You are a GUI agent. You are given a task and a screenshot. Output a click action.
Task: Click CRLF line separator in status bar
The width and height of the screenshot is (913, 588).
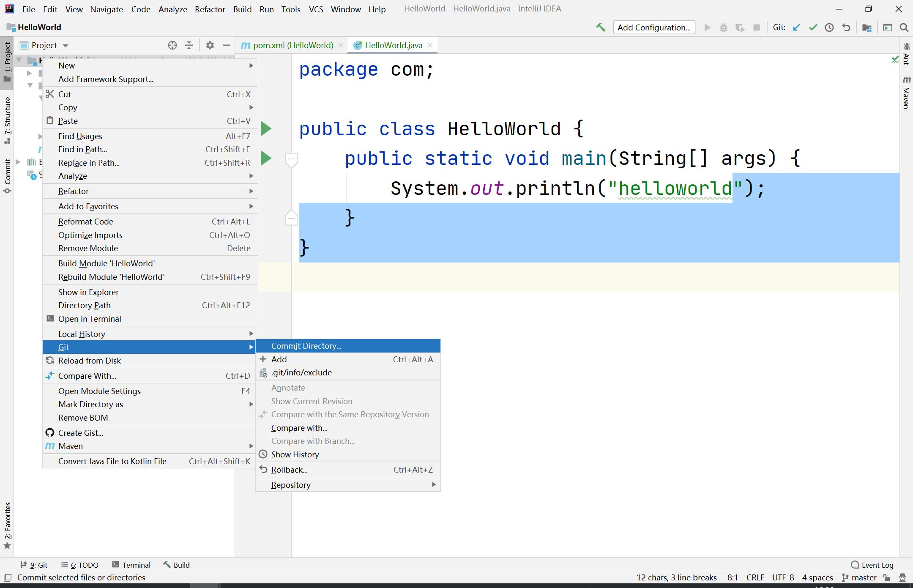(755, 577)
